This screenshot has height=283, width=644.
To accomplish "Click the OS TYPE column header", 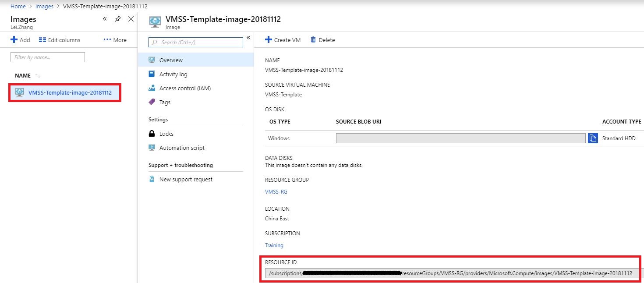I will point(280,122).
